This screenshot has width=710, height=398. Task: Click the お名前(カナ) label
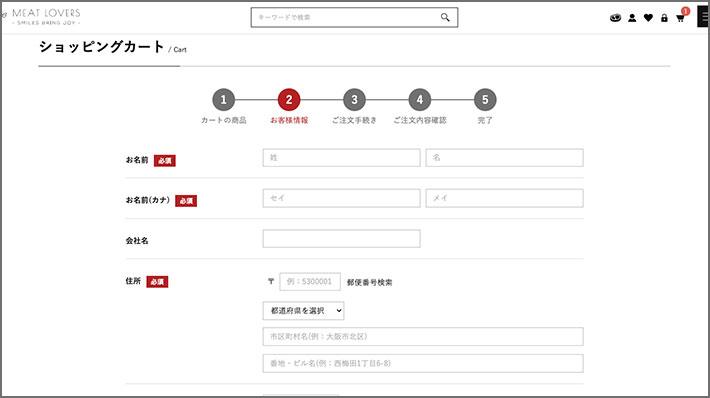[x=148, y=200]
